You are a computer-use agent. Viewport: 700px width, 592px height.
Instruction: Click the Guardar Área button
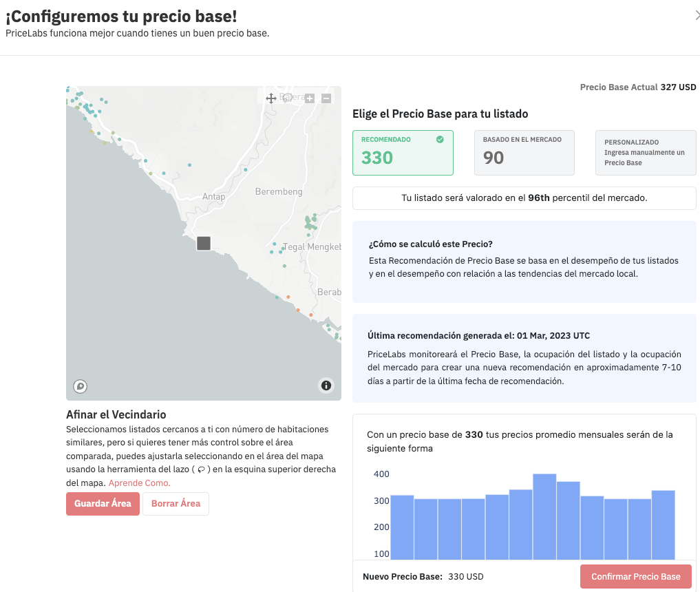pos(103,503)
